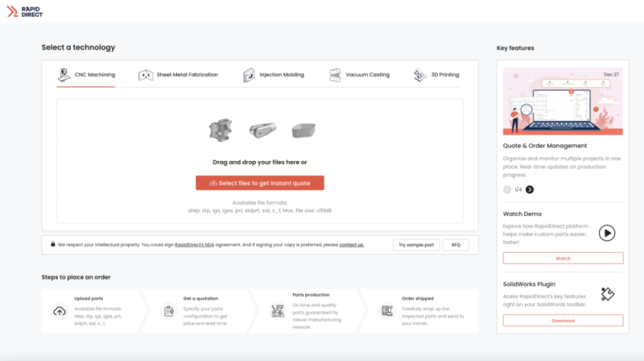
Task: Click the Download plugin button
Action: coord(563,320)
